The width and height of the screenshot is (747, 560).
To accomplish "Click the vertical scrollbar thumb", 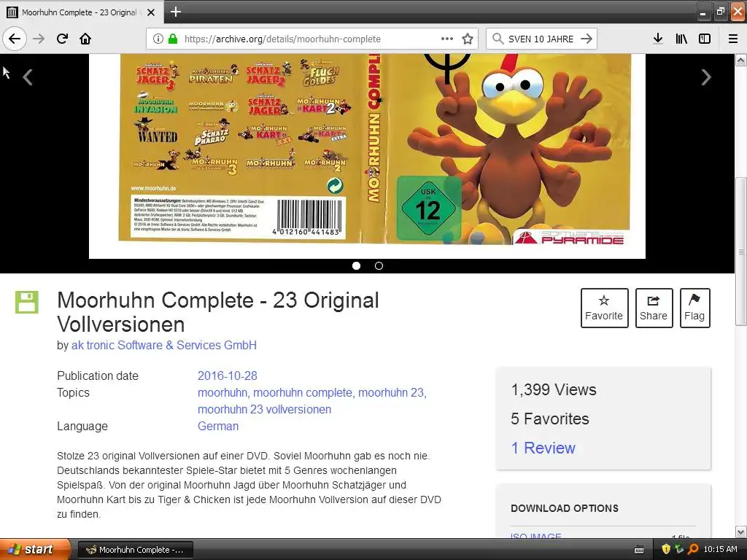I will point(741,252).
